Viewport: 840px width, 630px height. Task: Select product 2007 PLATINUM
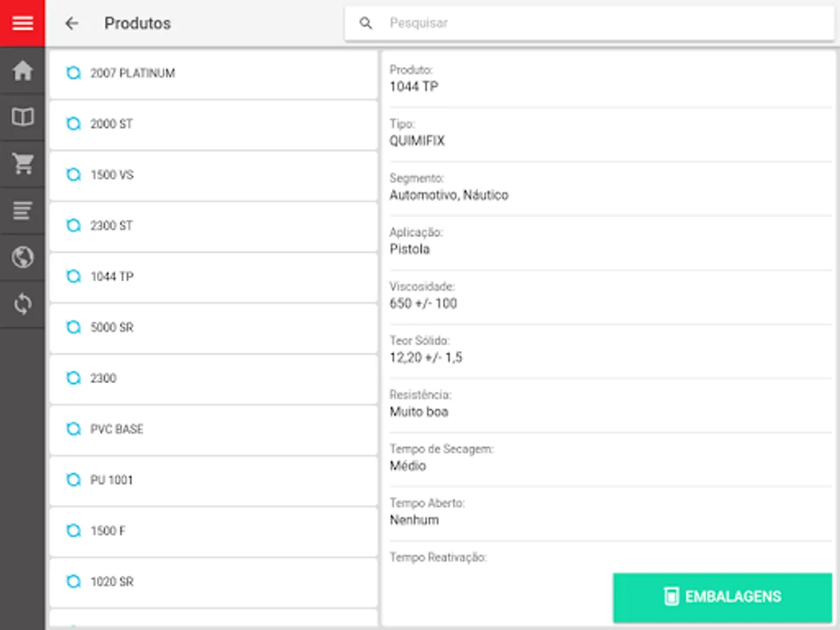(213, 73)
